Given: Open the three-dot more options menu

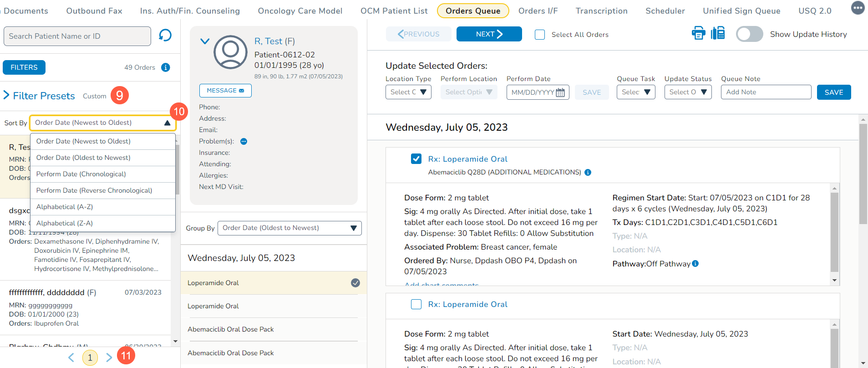Looking at the screenshot, I should point(858,8).
